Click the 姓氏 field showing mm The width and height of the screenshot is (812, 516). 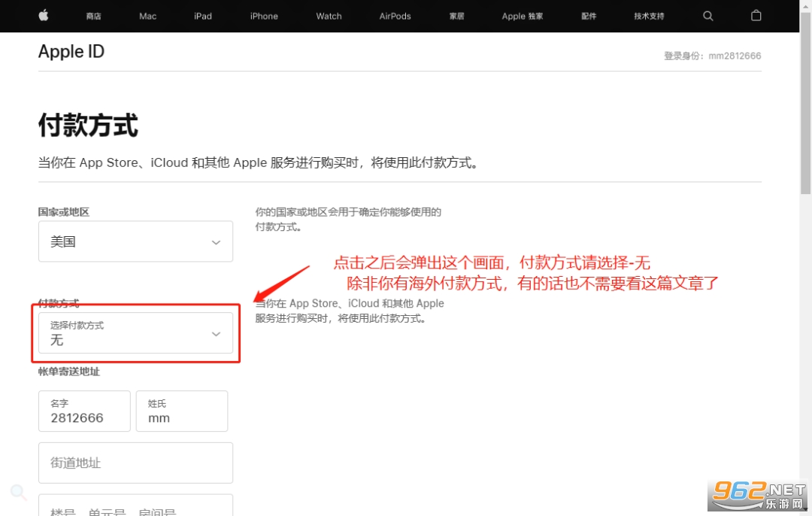pos(181,411)
